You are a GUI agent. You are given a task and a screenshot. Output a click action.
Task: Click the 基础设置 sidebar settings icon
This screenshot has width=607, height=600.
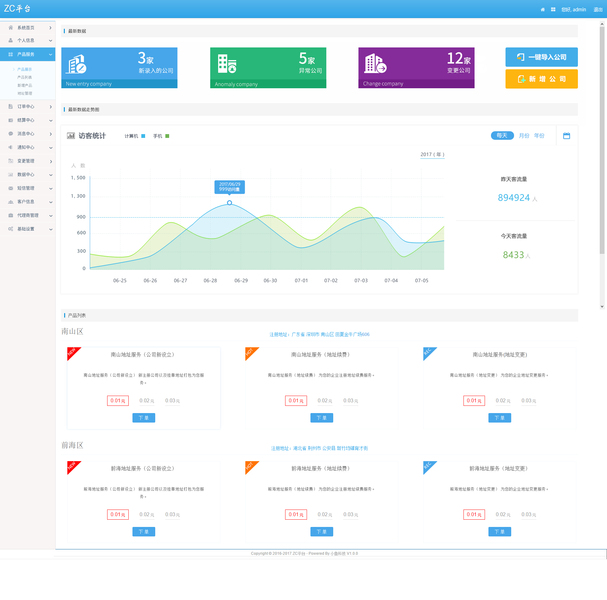pos(10,229)
